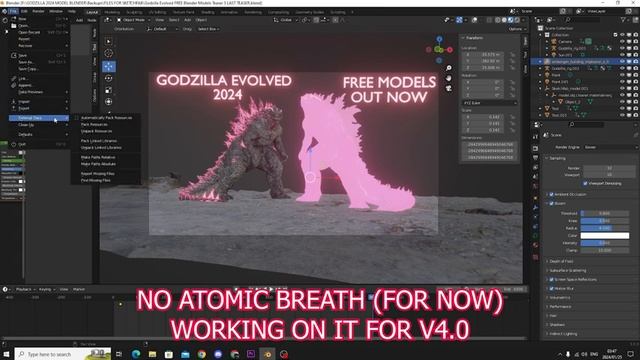Expand the Indirect Lighting panel
This screenshot has width=640, height=360.
coord(563,334)
